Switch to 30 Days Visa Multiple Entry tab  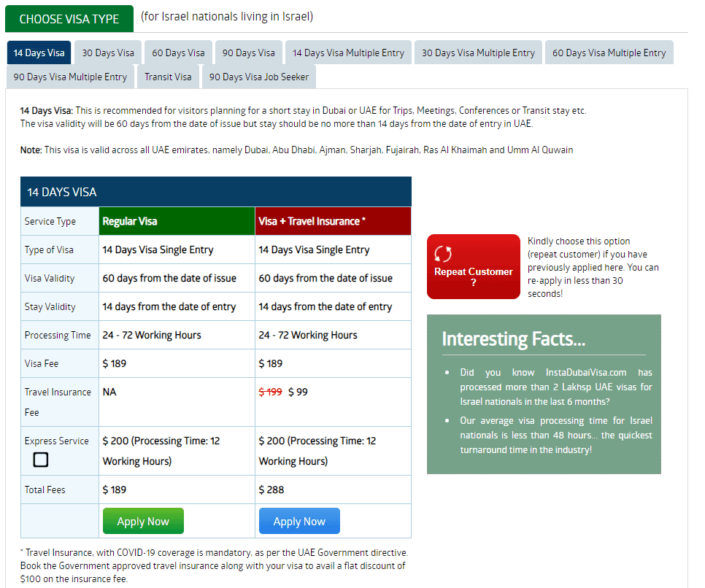pos(478,53)
